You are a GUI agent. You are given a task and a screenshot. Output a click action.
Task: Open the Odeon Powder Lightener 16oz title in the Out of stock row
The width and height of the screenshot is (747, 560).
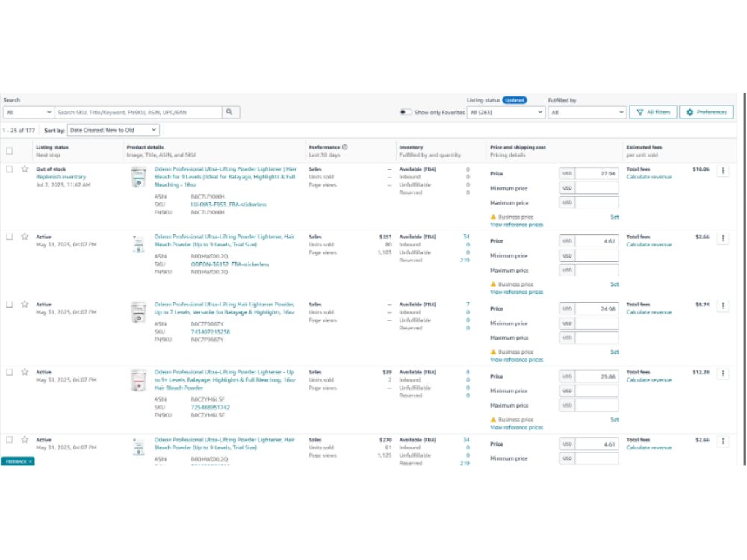(226, 177)
